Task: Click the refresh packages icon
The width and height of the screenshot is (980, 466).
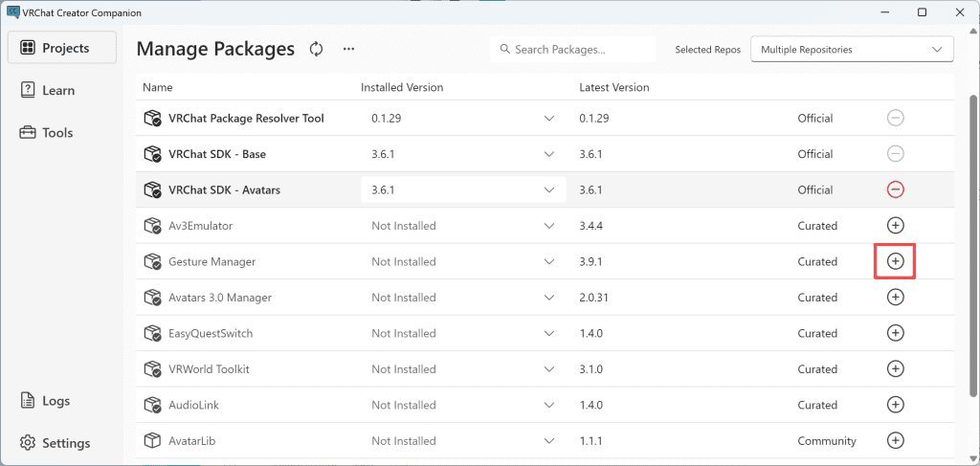Action: pyautogui.click(x=316, y=49)
